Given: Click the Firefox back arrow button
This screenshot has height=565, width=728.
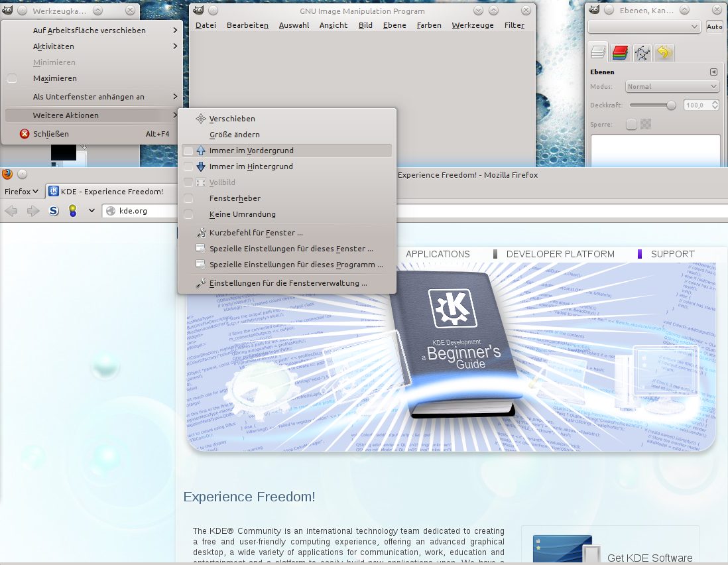Looking at the screenshot, I should click(11, 211).
